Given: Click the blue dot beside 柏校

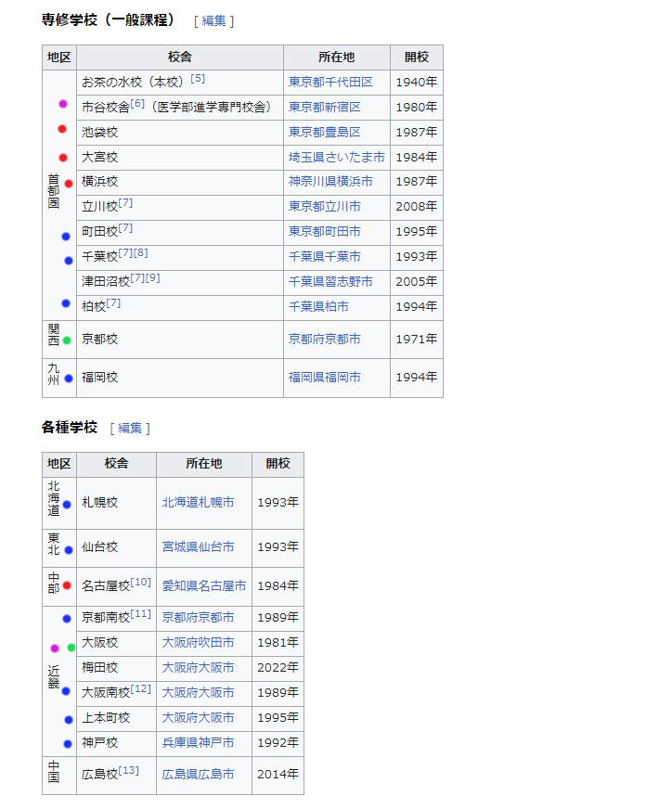Looking at the screenshot, I should 66,303.
